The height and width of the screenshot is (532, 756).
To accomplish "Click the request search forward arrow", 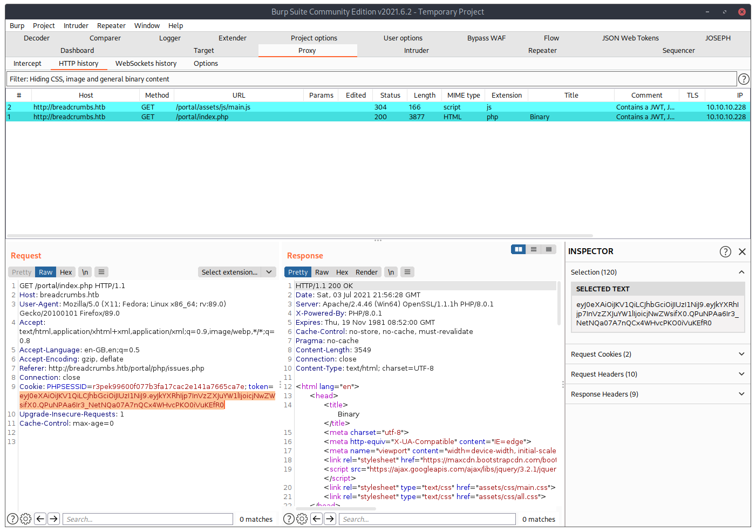I will pos(53,519).
